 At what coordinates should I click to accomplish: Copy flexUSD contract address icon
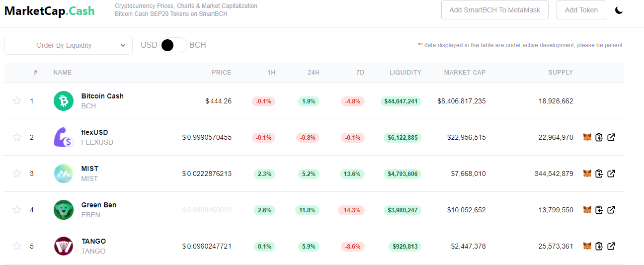click(x=599, y=137)
